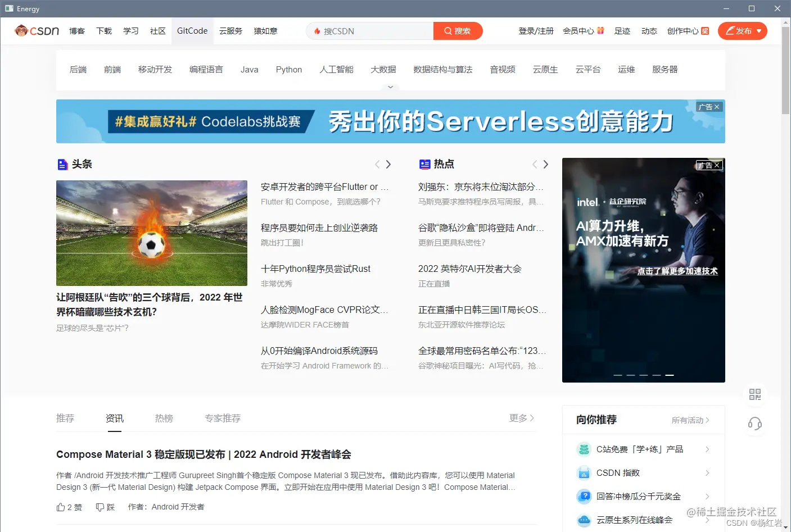The image size is (791, 532).
Task: Go to previous headlines page arrow
Action: (377, 164)
